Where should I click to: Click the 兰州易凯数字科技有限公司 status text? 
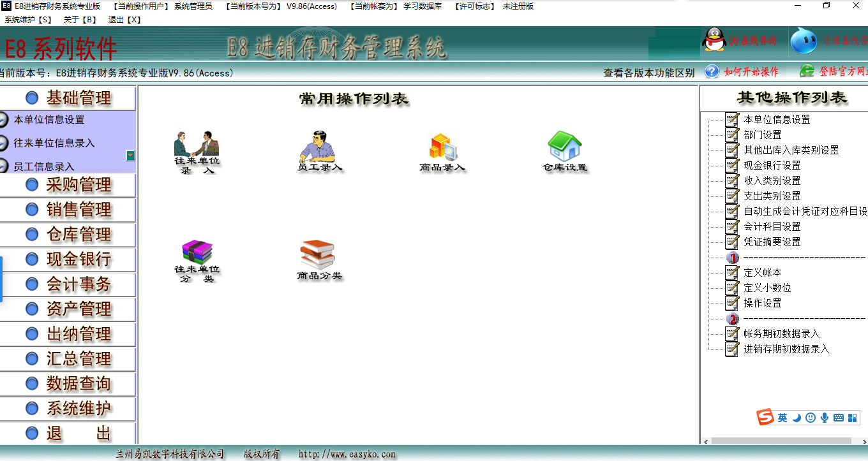pos(170,454)
